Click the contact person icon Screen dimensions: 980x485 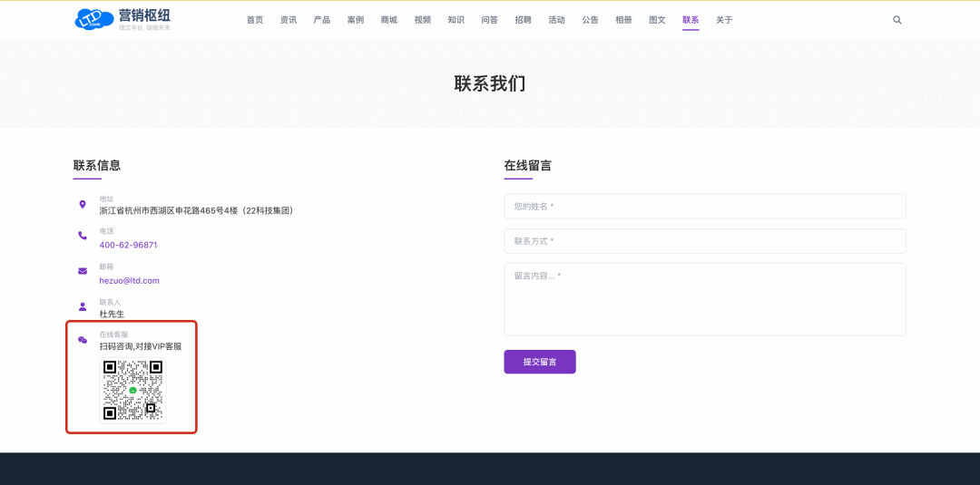click(x=83, y=306)
